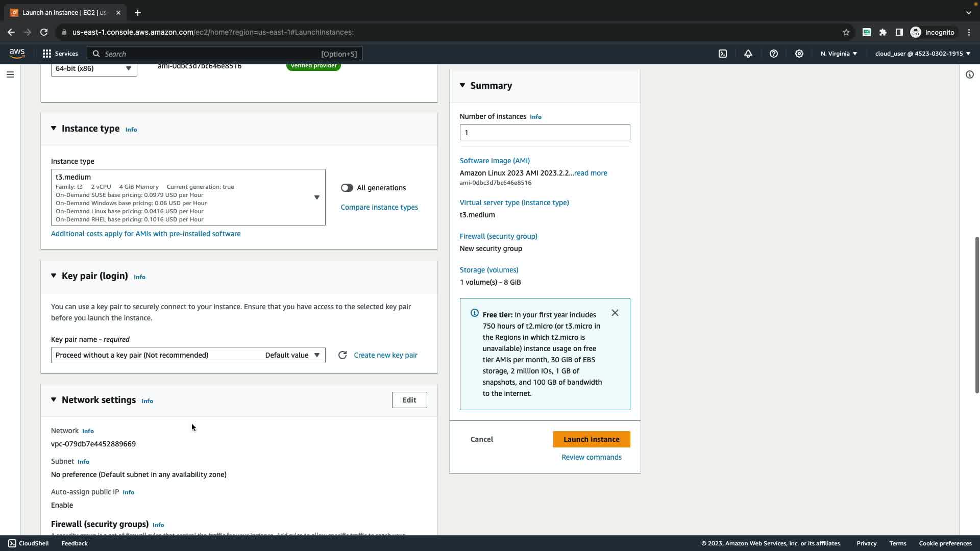Refresh the key pair list
Screen dimensions: 980x551
342,355
